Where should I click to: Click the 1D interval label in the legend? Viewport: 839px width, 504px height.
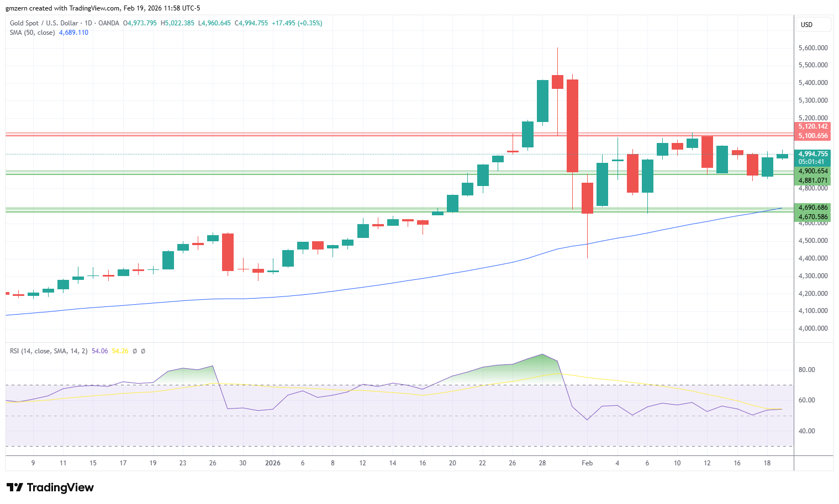(88, 23)
